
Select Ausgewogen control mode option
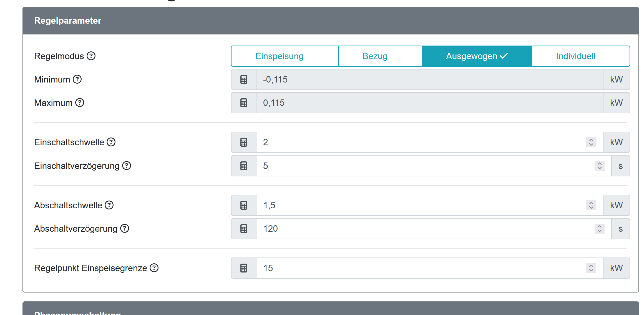477,56
